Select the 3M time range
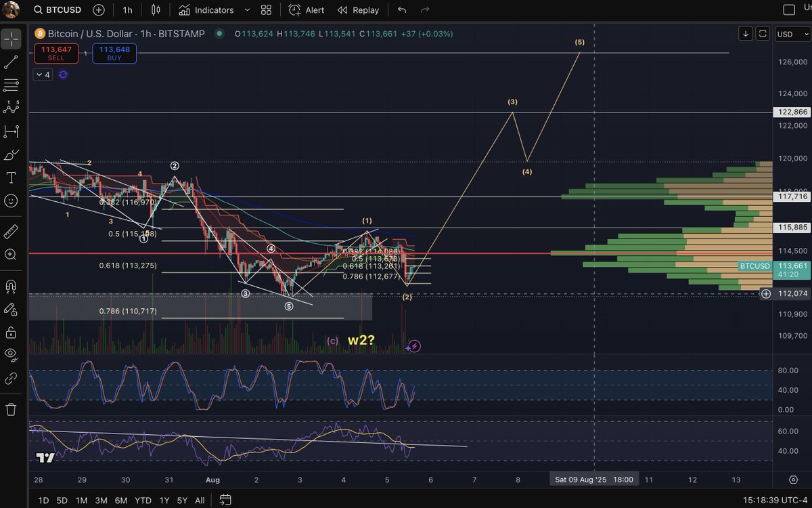812x508 pixels. click(x=101, y=500)
